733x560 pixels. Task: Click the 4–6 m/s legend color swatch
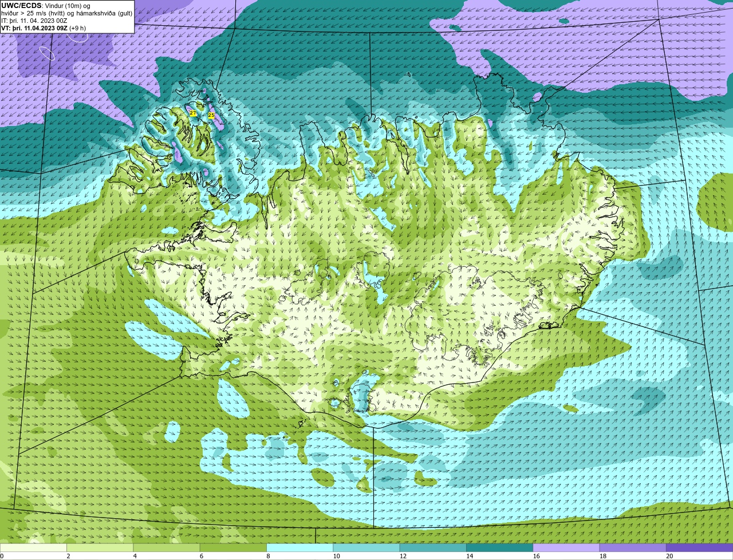tap(167, 547)
